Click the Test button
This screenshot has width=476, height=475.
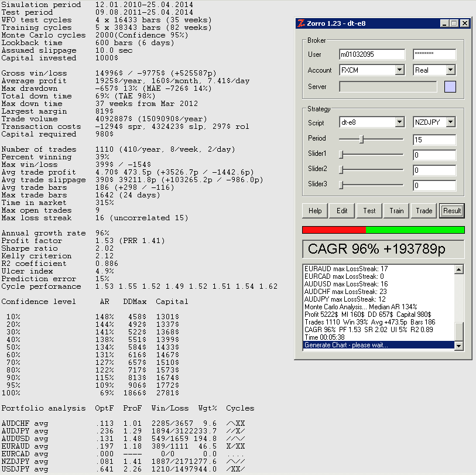(x=369, y=211)
